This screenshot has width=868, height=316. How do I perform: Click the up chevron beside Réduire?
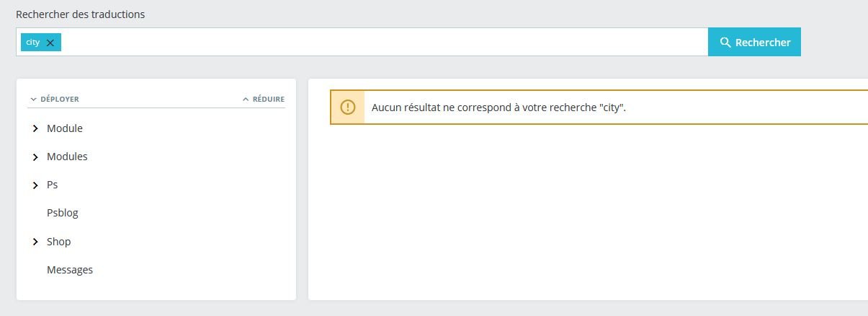(x=246, y=100)
